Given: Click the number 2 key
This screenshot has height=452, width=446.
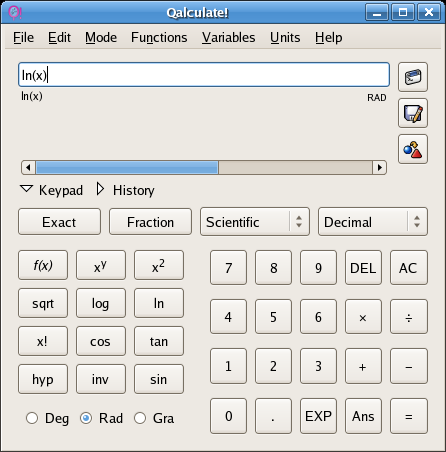Looking at the screenshot, I should point(273,366).
